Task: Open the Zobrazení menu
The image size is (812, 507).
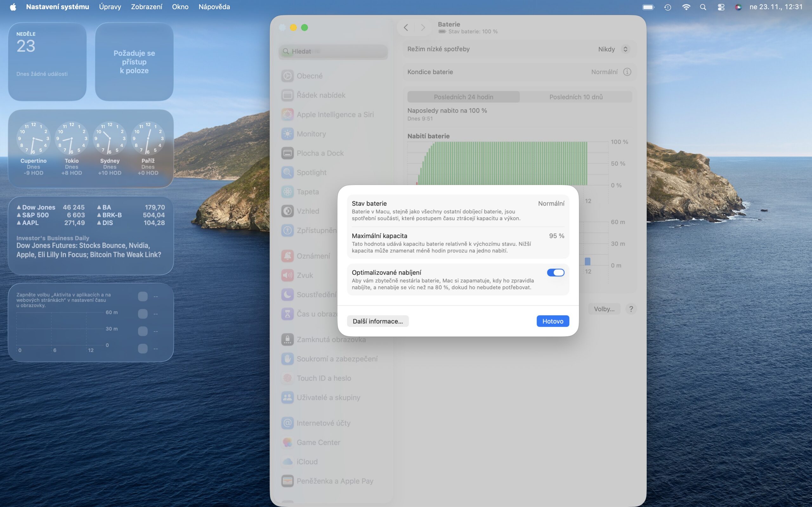Action: pyautogui.click(x=146, y=7)
